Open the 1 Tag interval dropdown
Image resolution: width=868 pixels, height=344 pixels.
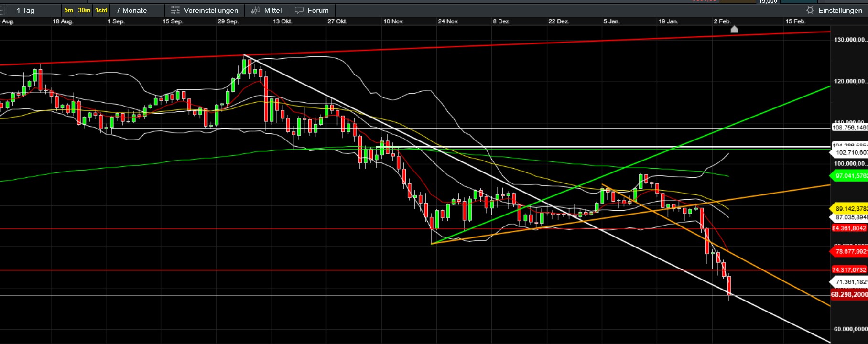[x=25, y=10]
